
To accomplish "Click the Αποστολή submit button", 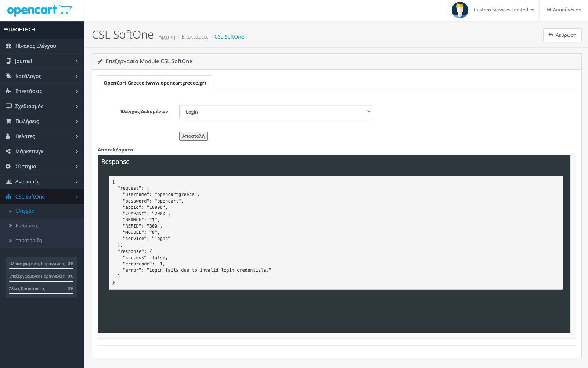I will pyautogui.click(x=193, y=136).
